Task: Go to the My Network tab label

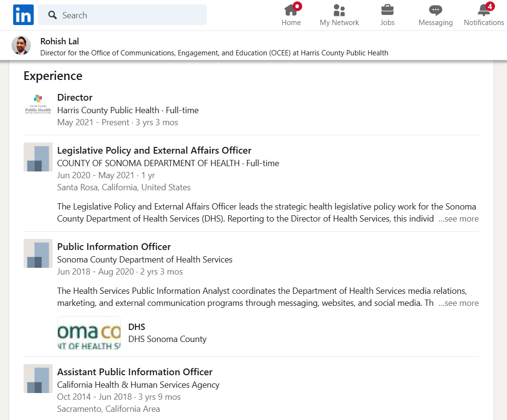Action: coord(339,23)
